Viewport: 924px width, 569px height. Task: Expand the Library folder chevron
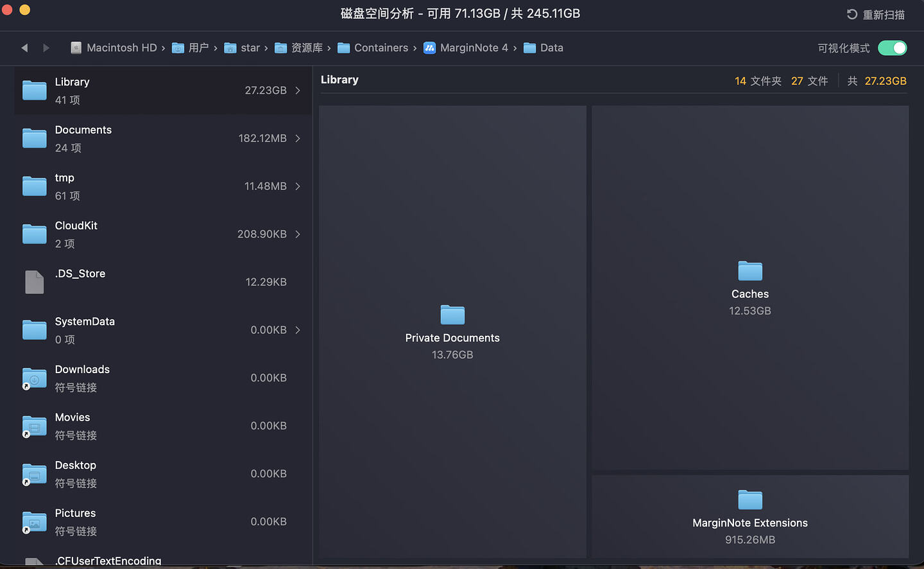click(x=298, y=91)
